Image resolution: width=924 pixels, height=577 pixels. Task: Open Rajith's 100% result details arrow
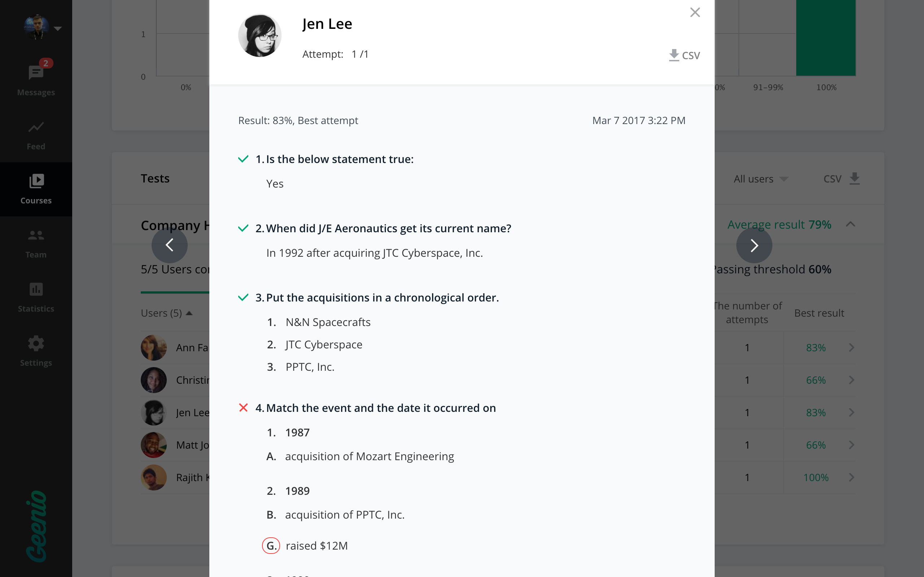(851, 477)
